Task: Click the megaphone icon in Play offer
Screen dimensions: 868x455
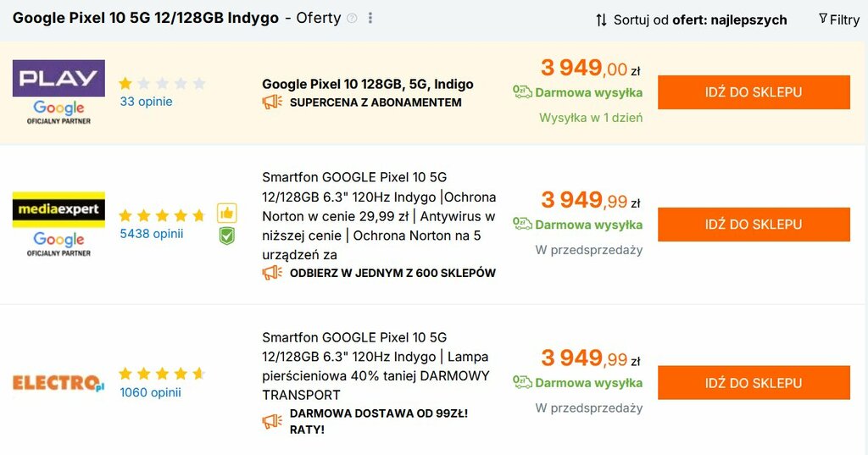Action: [272, 103]
